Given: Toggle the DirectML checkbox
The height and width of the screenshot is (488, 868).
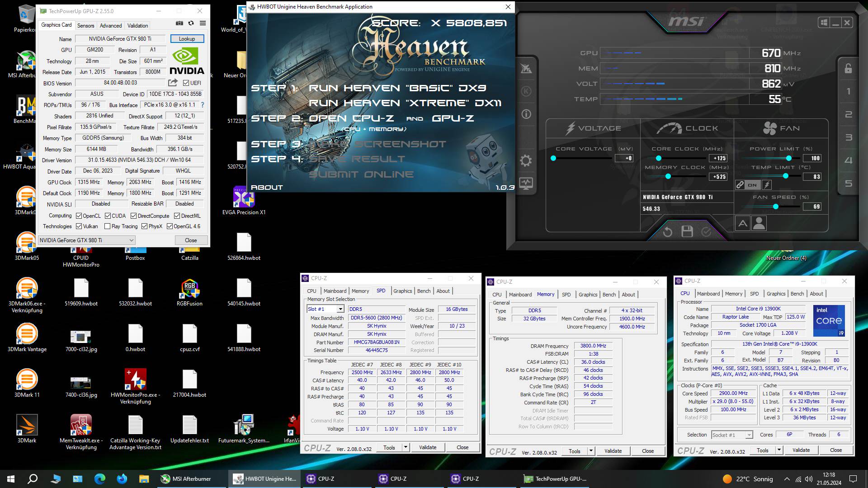Looking at the screenshot, I should click(177, 216).
